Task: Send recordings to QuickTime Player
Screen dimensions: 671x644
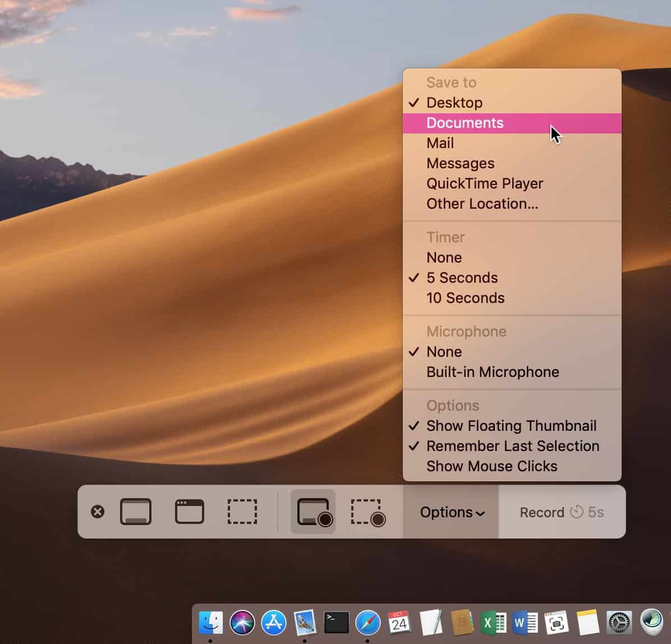Action: [512, 183]
